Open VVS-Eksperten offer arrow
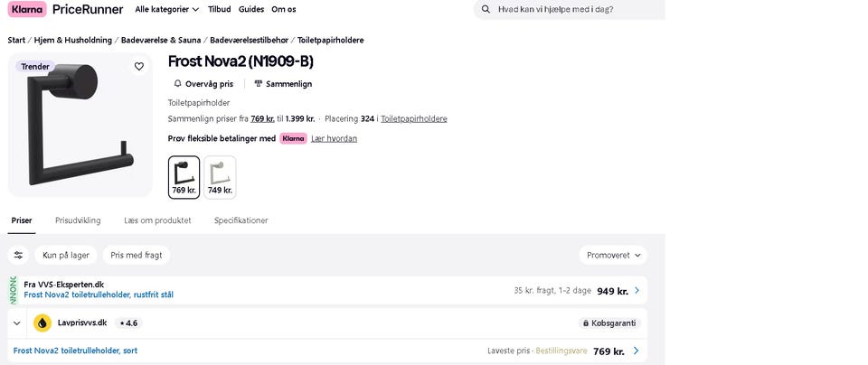Image resolution: width=868 pixels, height=365 pixels. point(637,291)
